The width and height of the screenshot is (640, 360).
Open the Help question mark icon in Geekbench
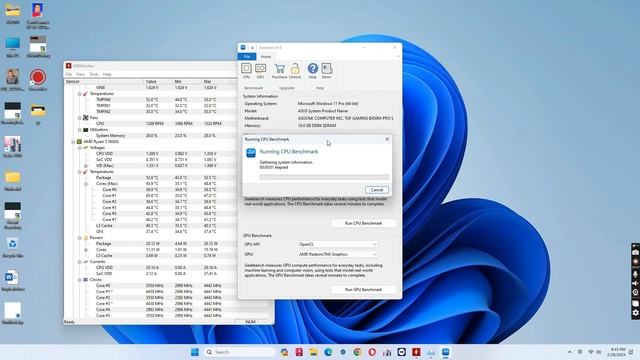[313, 68]
